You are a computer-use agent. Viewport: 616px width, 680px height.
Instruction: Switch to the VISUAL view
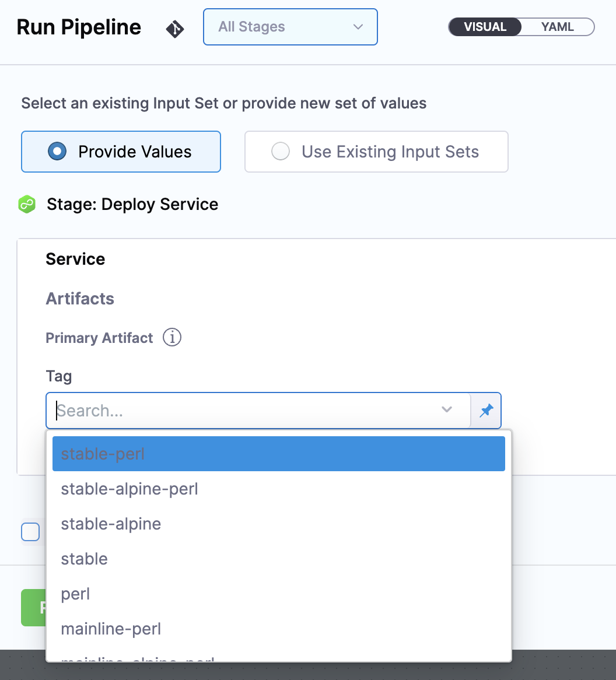point(485,27)
